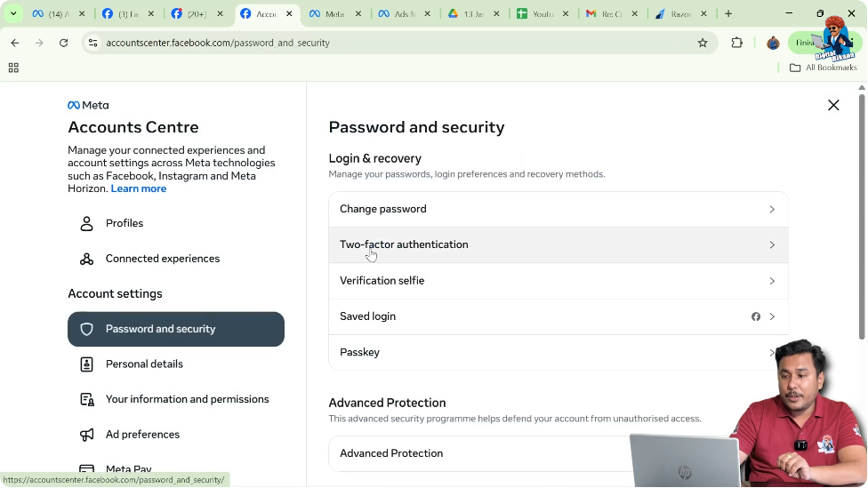Click the forward navigation arrow
The image size is (868, 488).
(39, 43)
